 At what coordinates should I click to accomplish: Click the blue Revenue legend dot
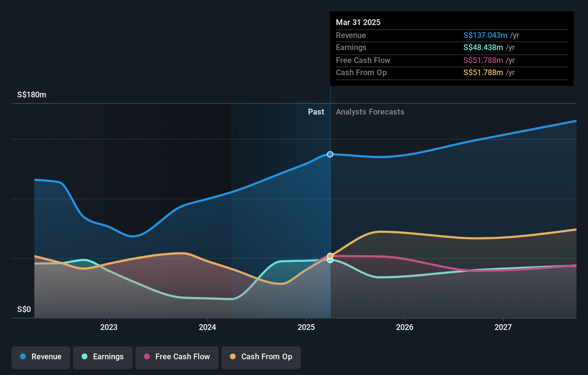click(x=22, y=357)
